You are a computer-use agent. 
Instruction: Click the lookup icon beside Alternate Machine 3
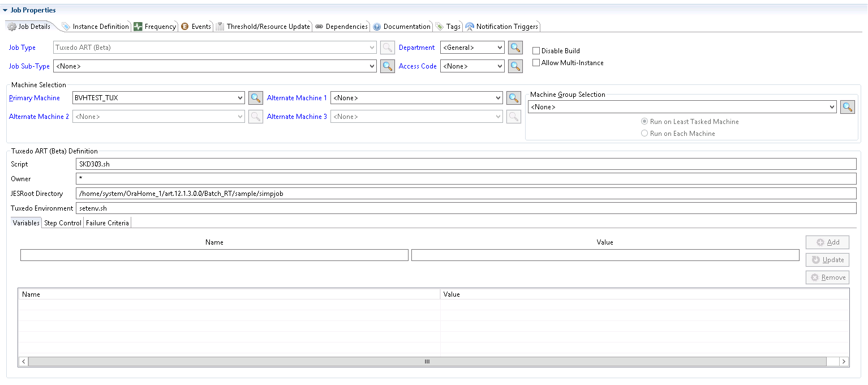click(514, 117)
